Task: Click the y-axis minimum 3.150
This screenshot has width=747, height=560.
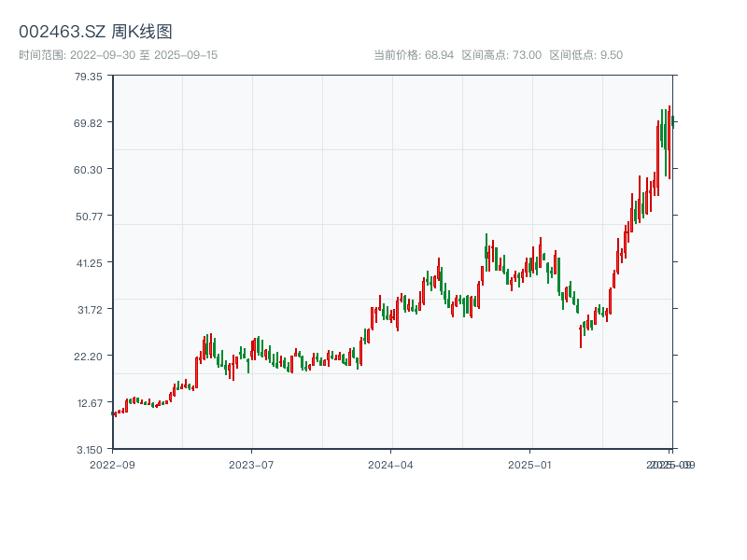Action: (x=90, y=450)
